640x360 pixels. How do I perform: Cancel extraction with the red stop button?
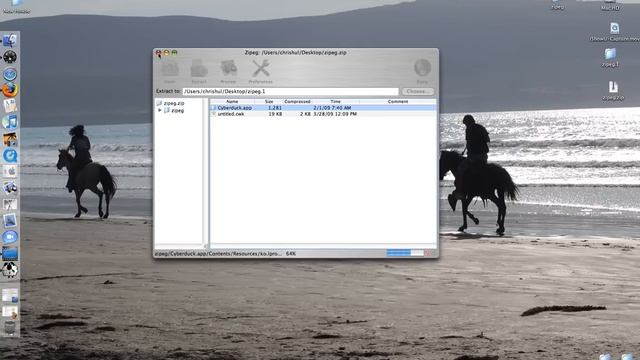tap(428, 253)
